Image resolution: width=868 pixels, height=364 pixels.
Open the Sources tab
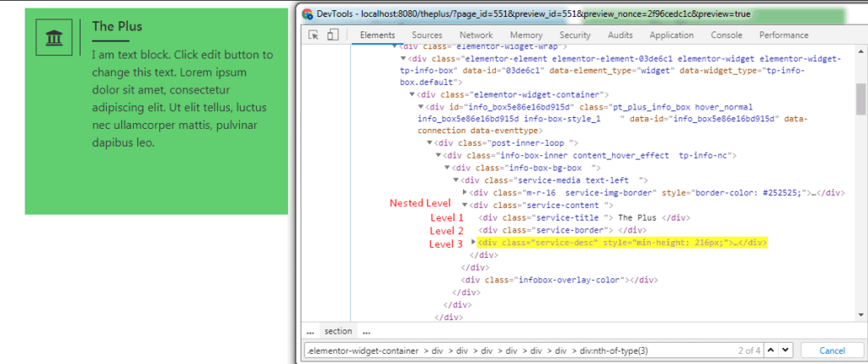pyautogui.click(x=426, y=35)
